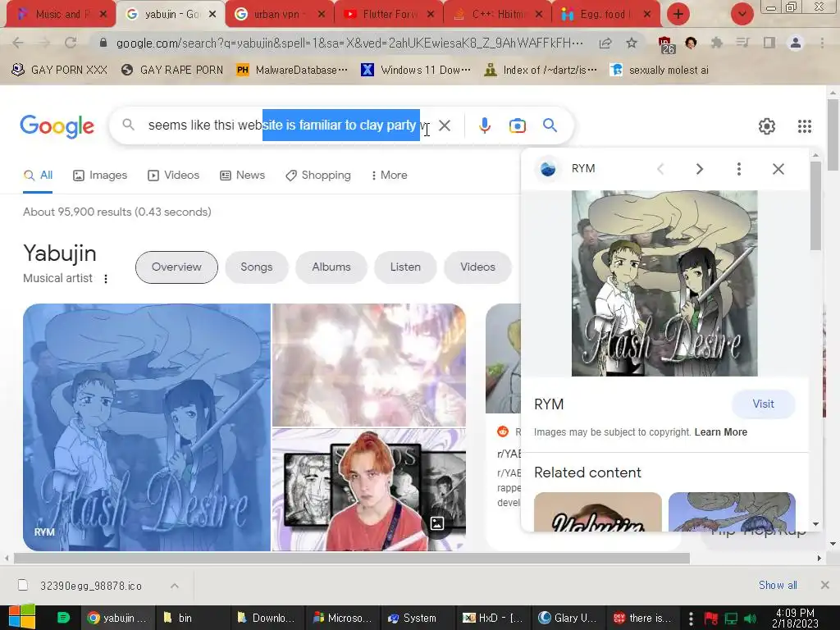Open Google settings gear
The height and width of the screenshot is (630, 840).
767,126
